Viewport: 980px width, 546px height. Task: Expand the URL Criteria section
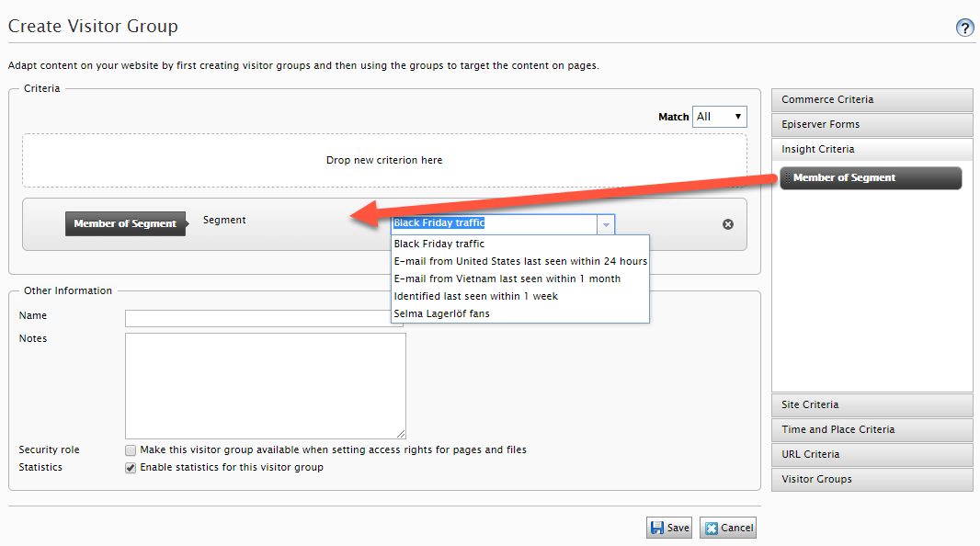click(870, 454)
